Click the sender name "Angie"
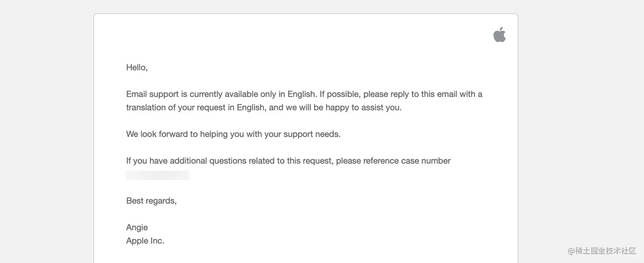The width and height of the screenshot is (644, 263). tap(137, 228)
